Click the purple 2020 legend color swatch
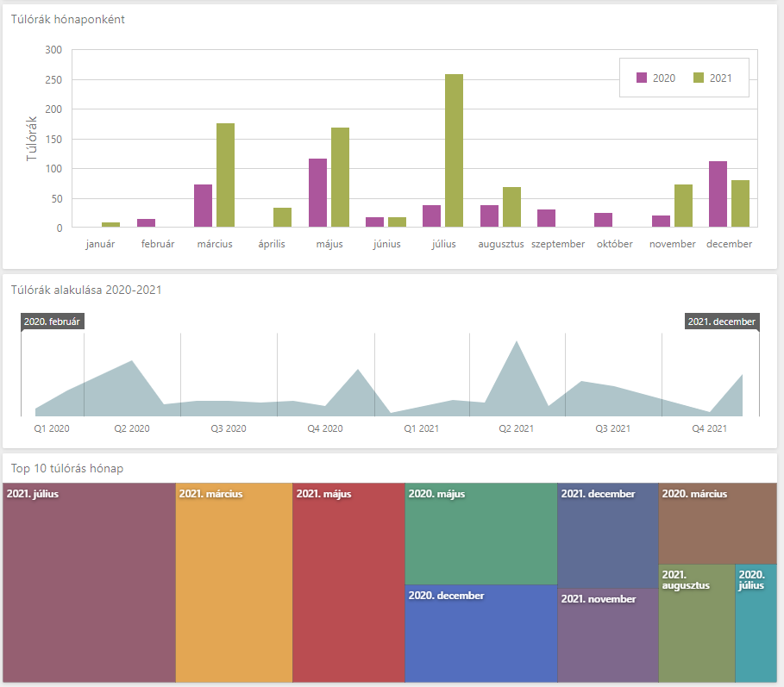Viewport: 784px width, 687px height. (x=642, y=78)
